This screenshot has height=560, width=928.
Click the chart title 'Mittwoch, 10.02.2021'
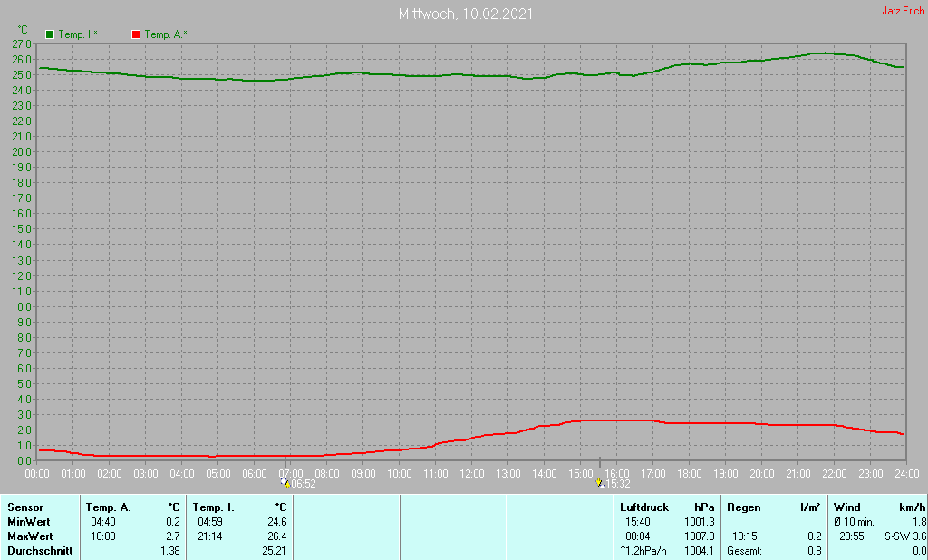pyautogui.click(x=466, y=14)
